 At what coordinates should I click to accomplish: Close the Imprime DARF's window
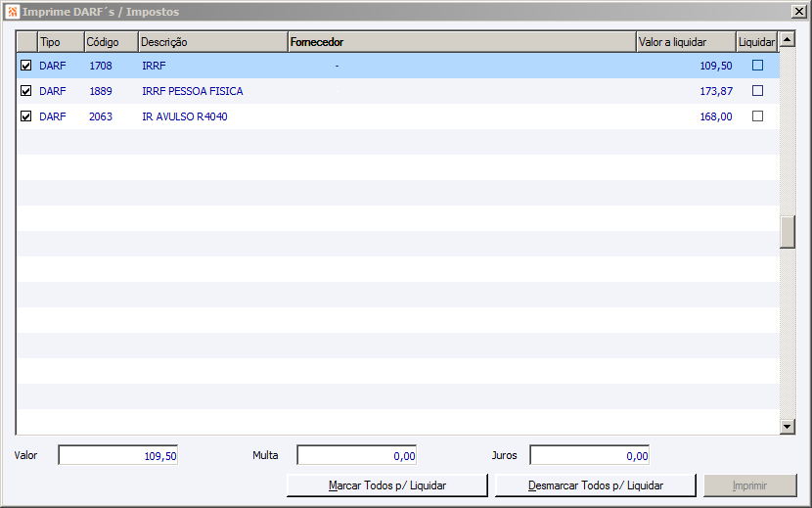point(798,12)
